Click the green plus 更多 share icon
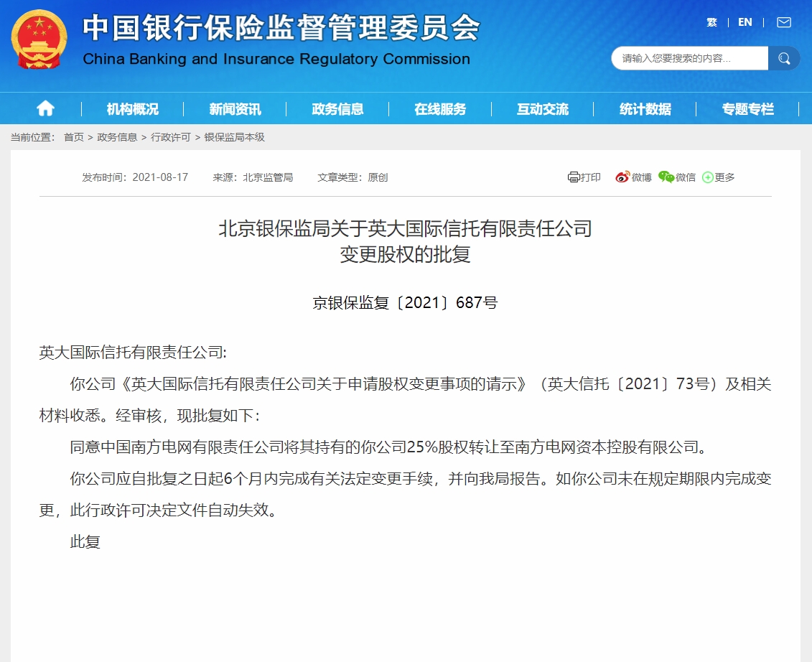This screenshot has height=662, width=812. click(x=718, y=177)
